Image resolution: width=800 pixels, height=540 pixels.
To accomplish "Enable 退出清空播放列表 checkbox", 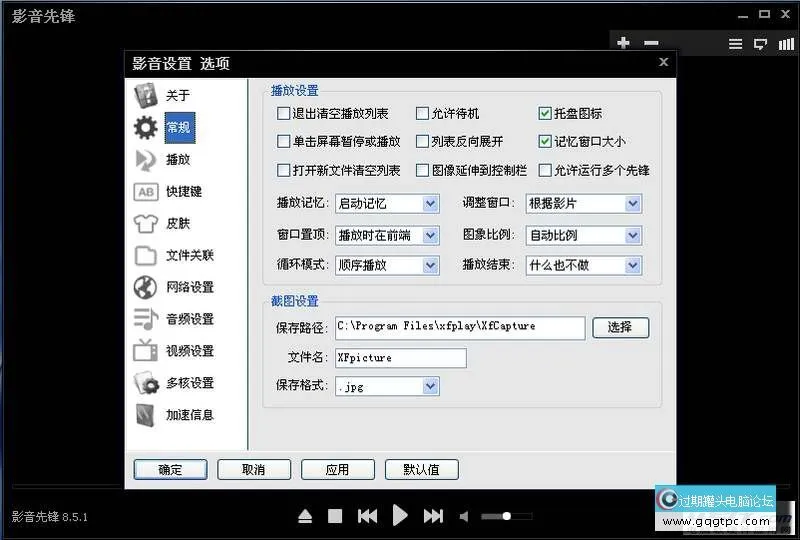I will (284, 113).
